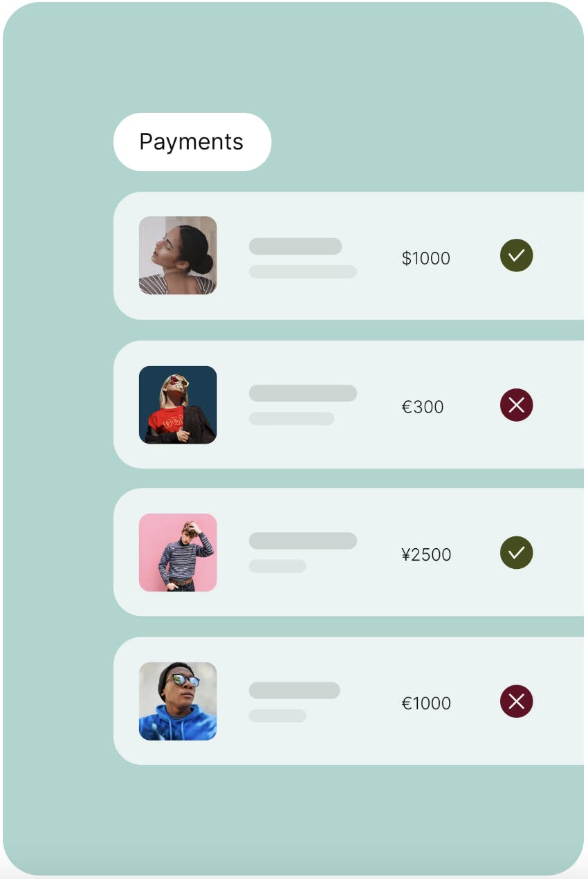Select the green checkmark next to ¥2500
588x879 pixels.
[516, 552]
